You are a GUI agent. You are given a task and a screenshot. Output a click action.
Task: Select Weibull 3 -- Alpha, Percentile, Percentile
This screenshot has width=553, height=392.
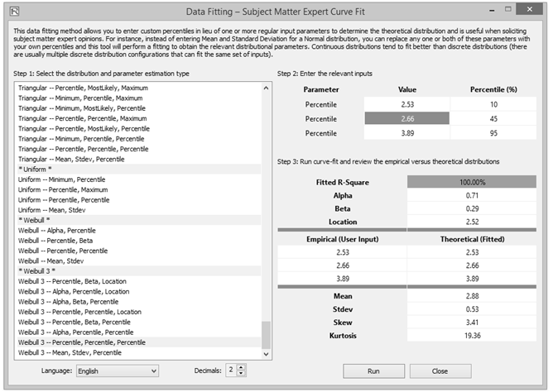139,332
